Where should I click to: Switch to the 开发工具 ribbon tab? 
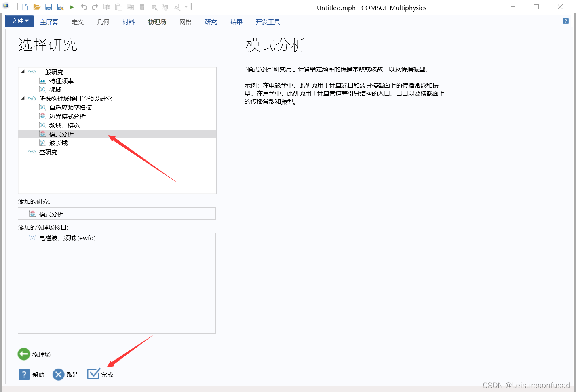click(x=268, y=22)
